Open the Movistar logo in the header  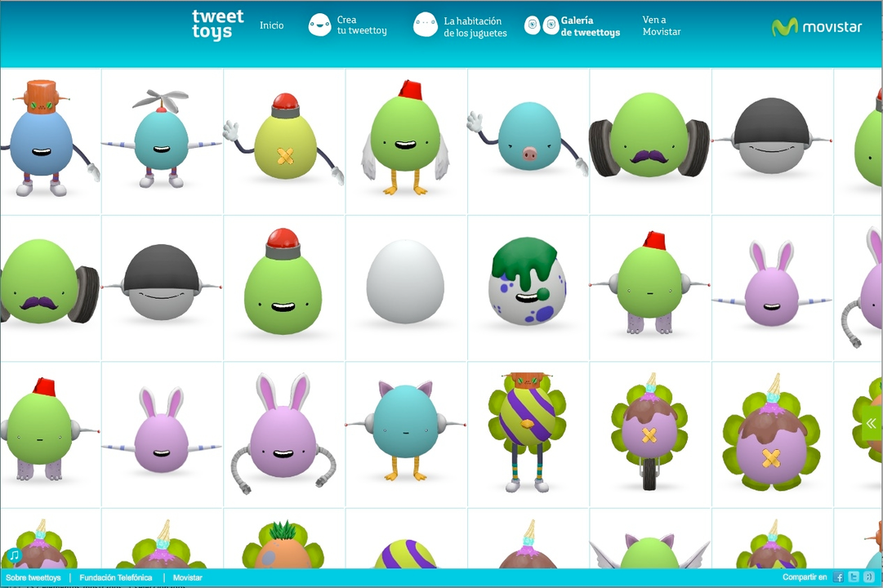(x=816, y=26)
